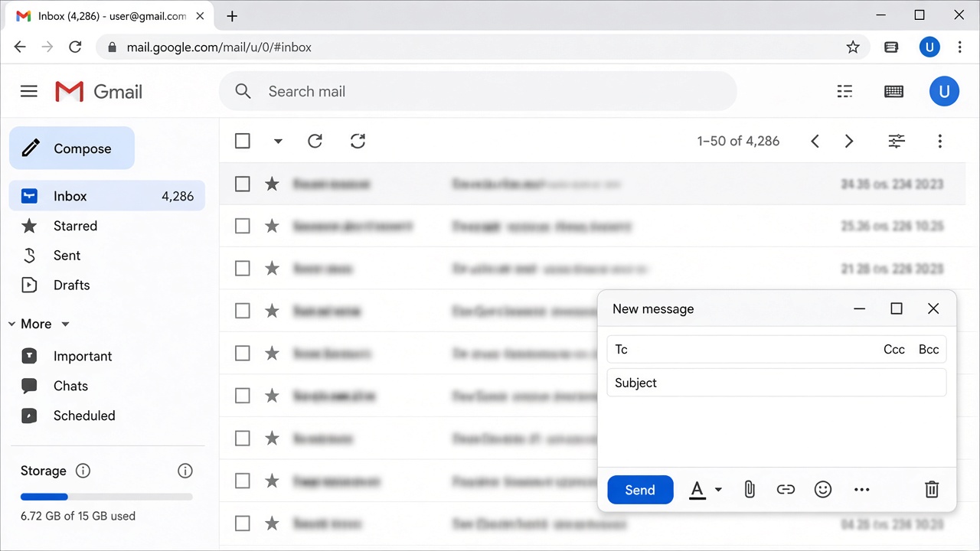Click the Gmail logo

click(x=99, y=92)
